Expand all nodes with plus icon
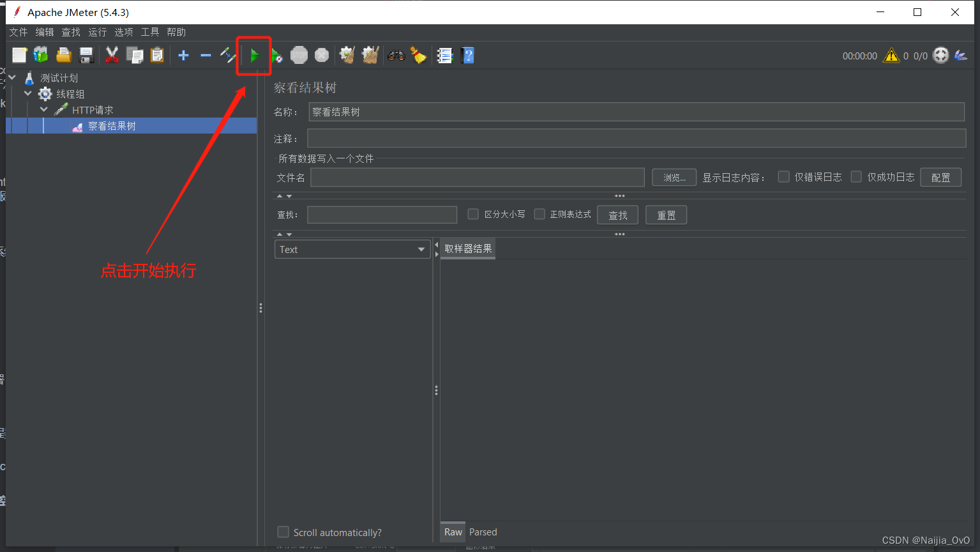Viewport: 980px width, 552px height. tap(183, 56)
